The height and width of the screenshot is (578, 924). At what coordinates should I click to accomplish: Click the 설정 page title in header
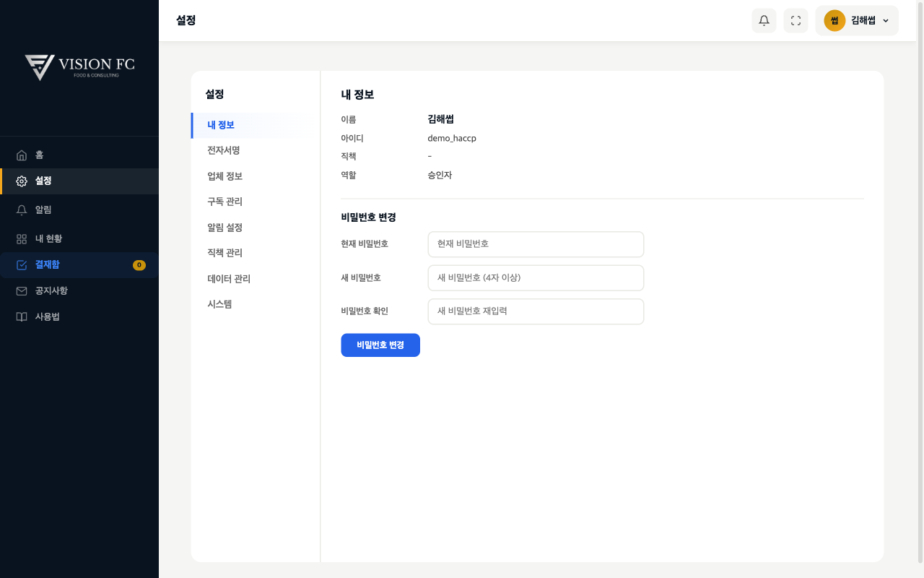[186, 21]
